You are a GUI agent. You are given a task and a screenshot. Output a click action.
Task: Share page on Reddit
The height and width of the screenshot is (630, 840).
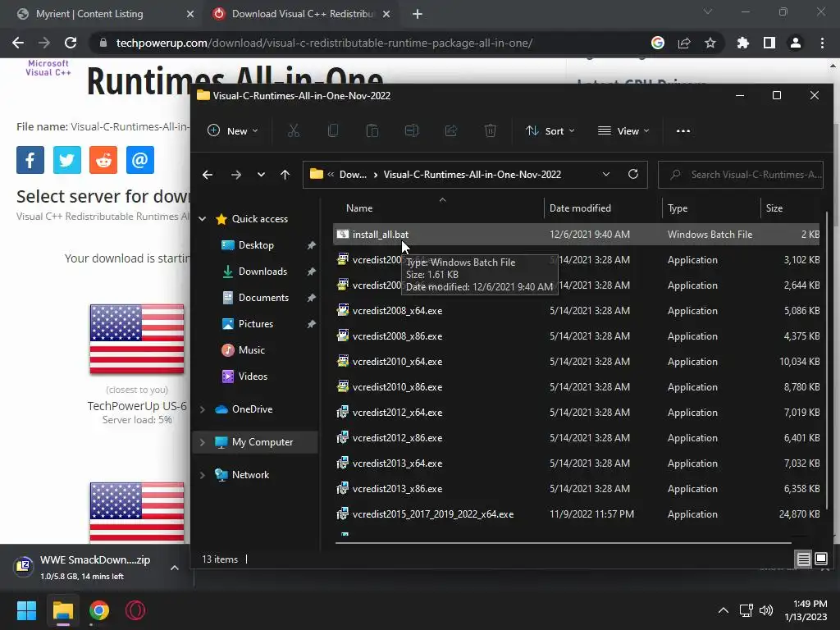(103, 160)
